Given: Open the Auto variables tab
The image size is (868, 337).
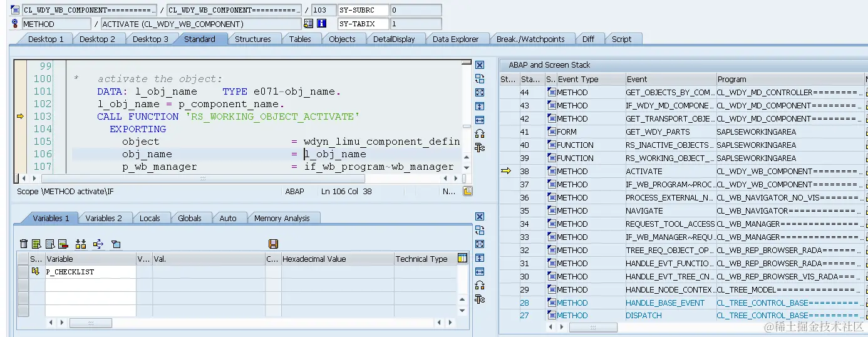Looking at the screenshot, I should [227, 218].
